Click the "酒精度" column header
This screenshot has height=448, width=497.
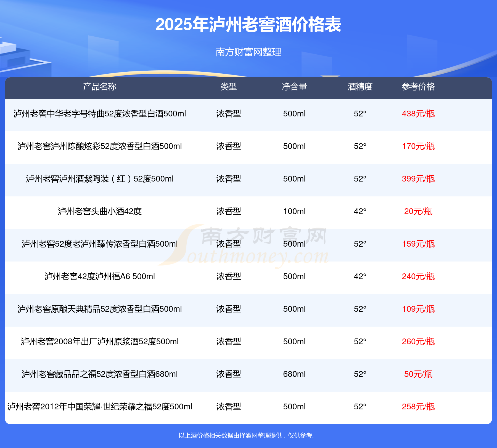coord(360,87)
